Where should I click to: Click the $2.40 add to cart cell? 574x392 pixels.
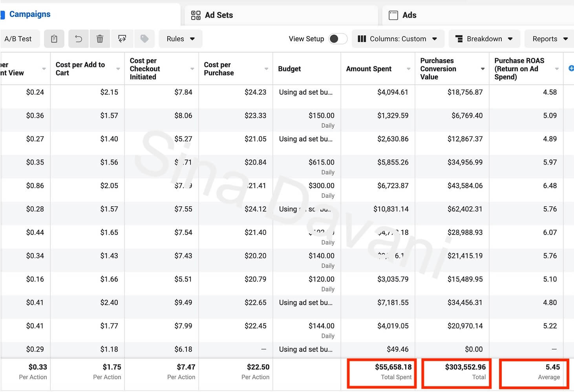tap(109, 302)
